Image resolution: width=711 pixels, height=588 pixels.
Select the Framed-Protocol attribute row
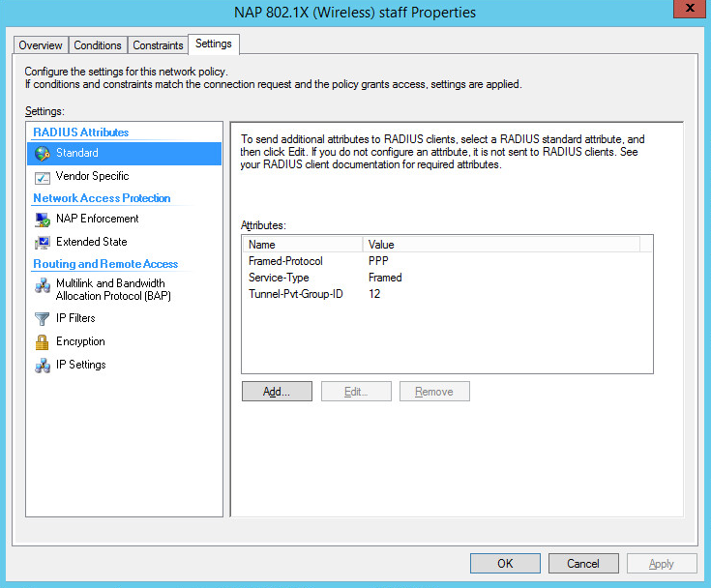pos(447,261)
